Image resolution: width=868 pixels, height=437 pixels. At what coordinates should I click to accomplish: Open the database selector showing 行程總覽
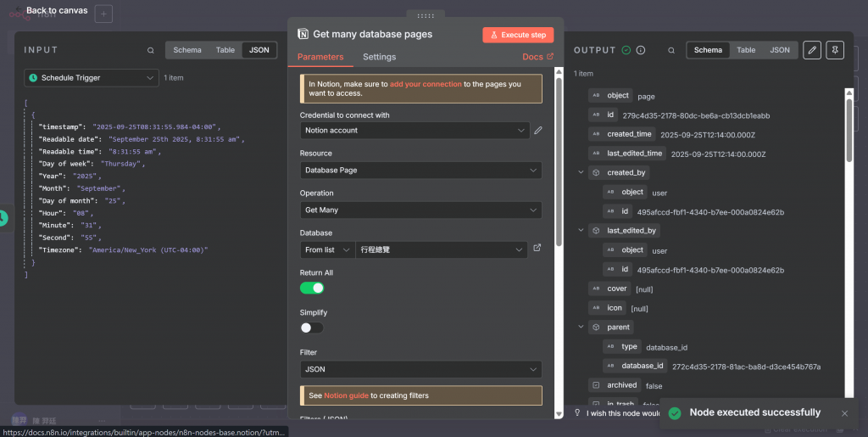(x=441, y=250)
